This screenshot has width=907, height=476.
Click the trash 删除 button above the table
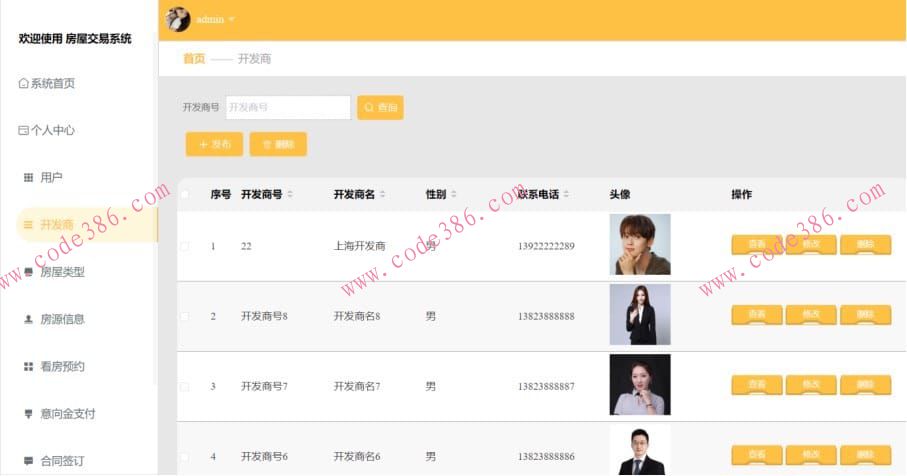(278, 144)
